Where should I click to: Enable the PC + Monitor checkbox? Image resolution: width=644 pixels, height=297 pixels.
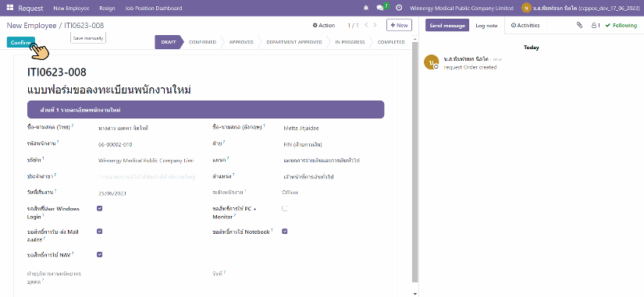pos(285,208)
